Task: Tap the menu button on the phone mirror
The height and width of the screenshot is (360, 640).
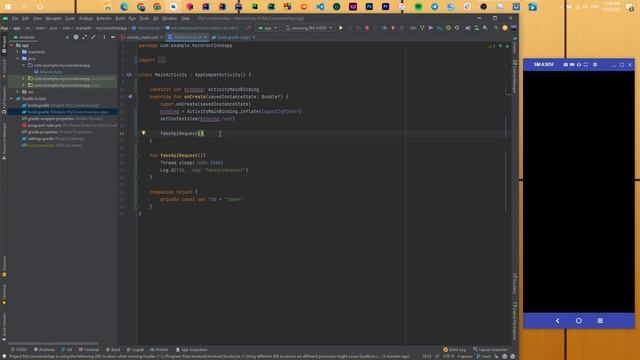Action: (600, 321)
